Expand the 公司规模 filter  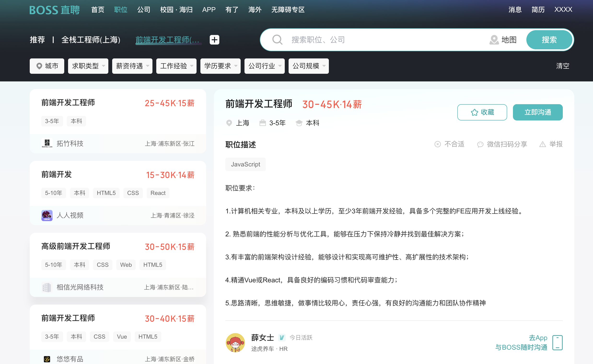(308, 66)
